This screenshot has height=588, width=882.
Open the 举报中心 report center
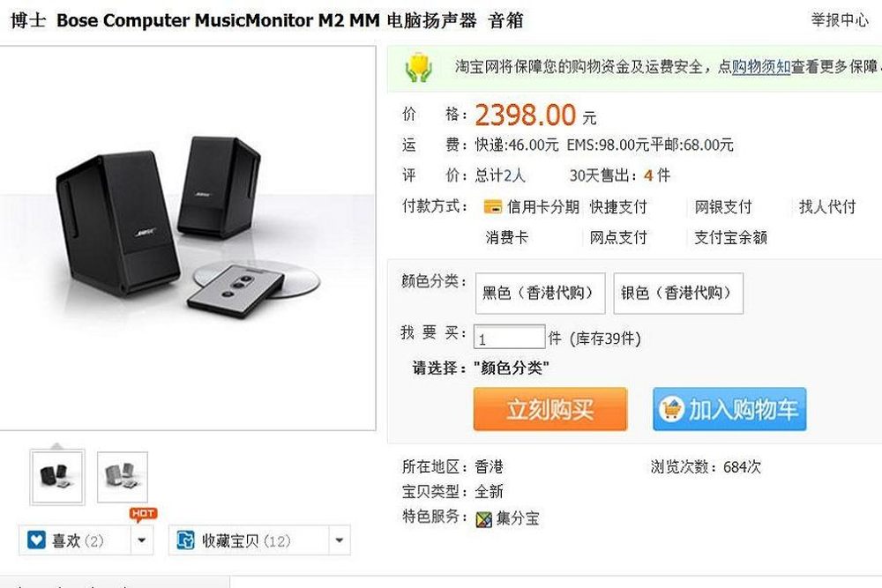[840, 20]
